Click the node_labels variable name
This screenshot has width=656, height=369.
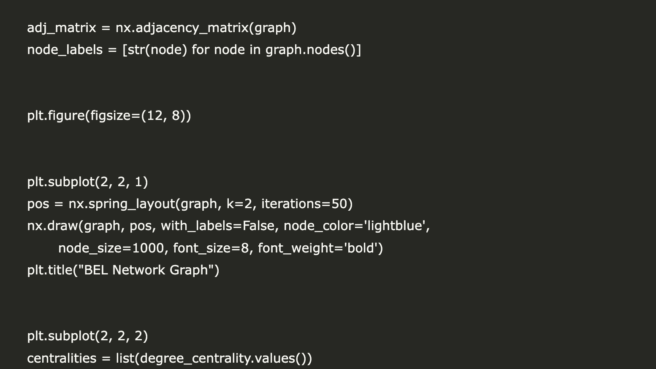point(65,50)
